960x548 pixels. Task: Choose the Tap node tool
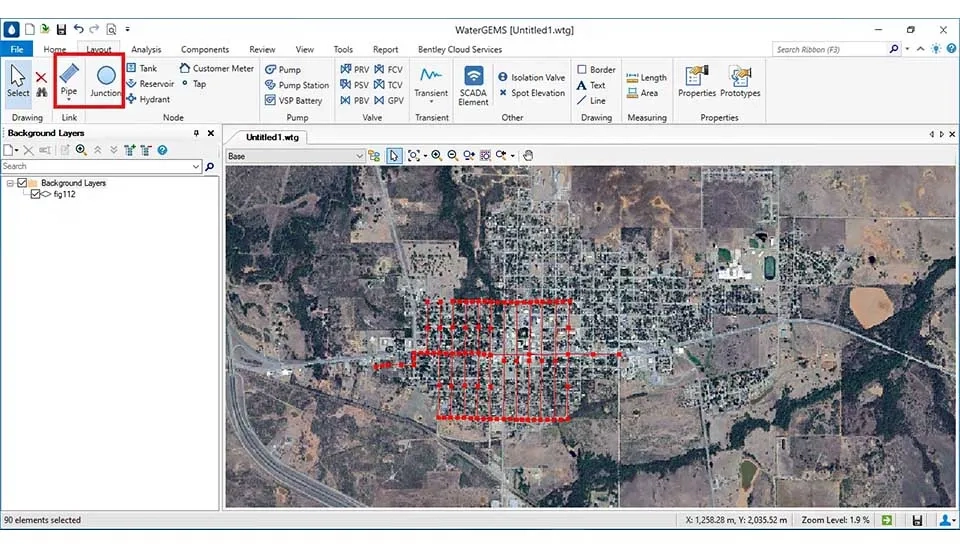pyautogui.click(x=194, y=83)
